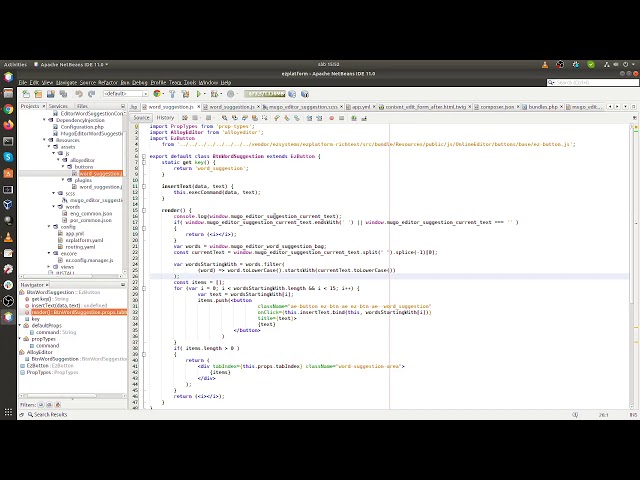Open VLC cone icon in the dock
Screen dimensions: 640x480
click(x=8, y=237)
